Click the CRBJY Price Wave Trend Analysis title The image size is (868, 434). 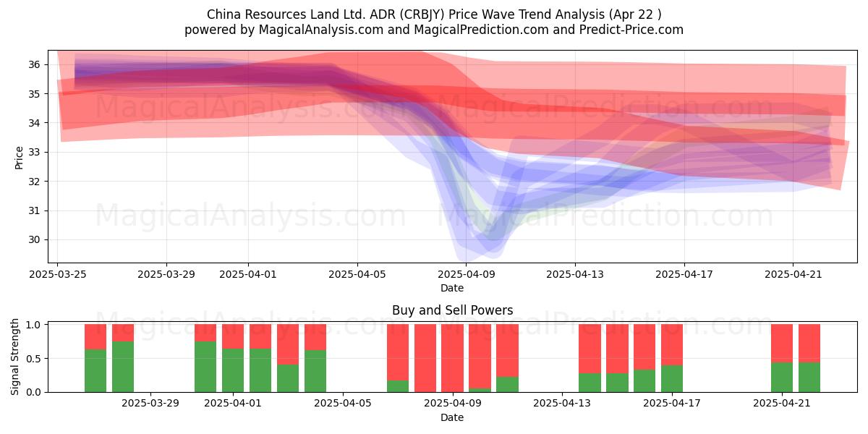point(434,14)
